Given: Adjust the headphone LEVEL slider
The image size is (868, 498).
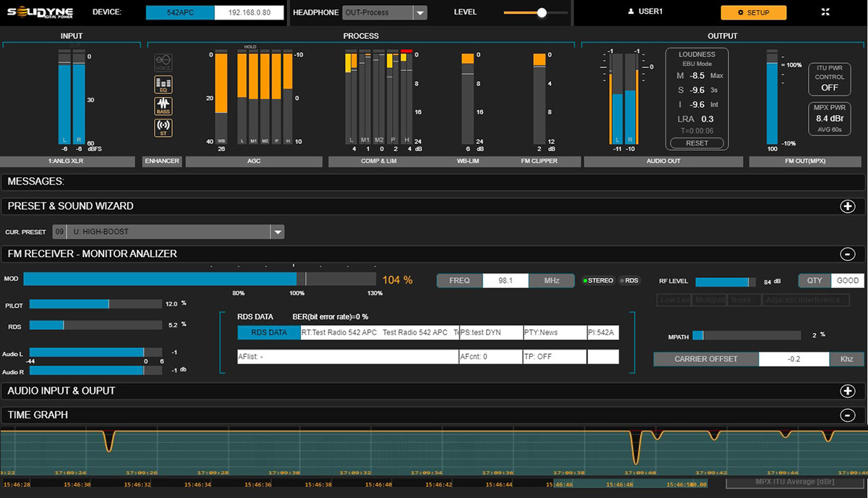Looking at the screenshot, I should tap(542, 12).
